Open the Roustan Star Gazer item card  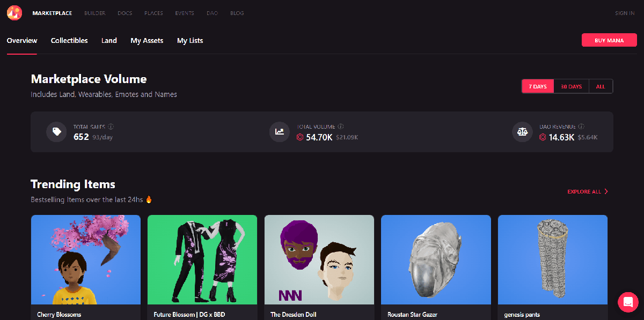point(436,260)
